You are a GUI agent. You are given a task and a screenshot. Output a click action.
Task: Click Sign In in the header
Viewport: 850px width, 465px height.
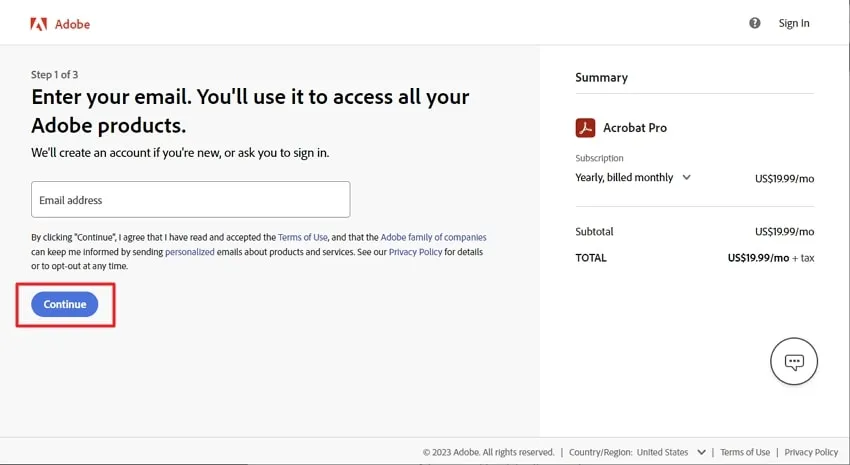click(794, 23)
